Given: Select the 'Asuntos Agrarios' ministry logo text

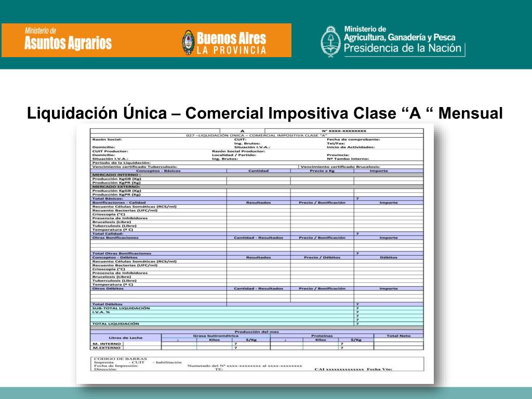Looking at the screenshot, I should pyautogui.click(x=68, y=43).
